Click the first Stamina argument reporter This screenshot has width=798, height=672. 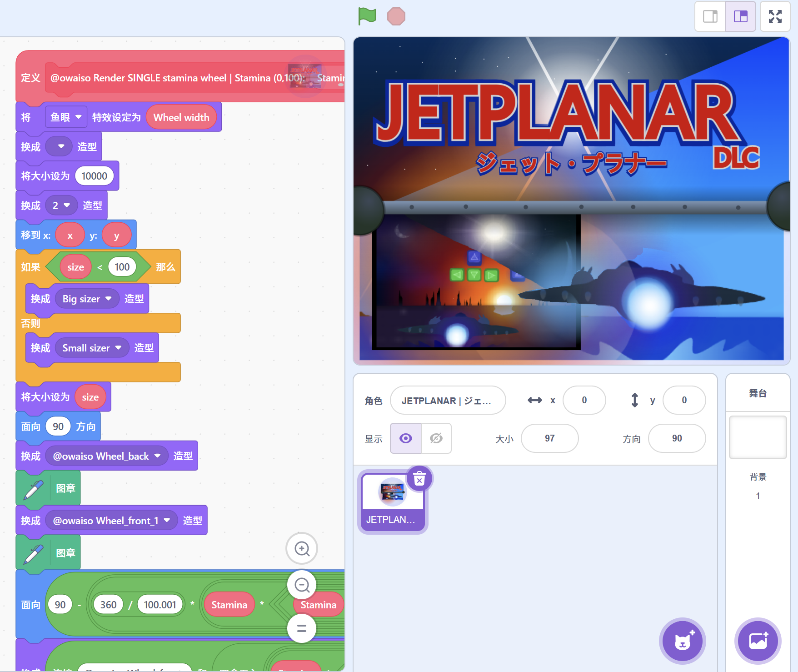(x=229, y=605)
